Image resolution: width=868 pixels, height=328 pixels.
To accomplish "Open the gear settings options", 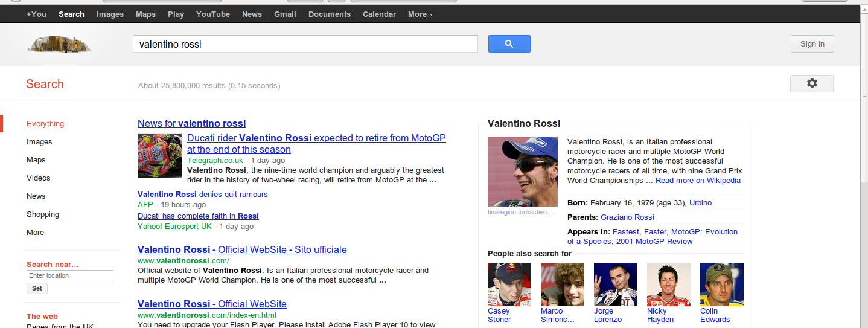I will pos(811,83).
